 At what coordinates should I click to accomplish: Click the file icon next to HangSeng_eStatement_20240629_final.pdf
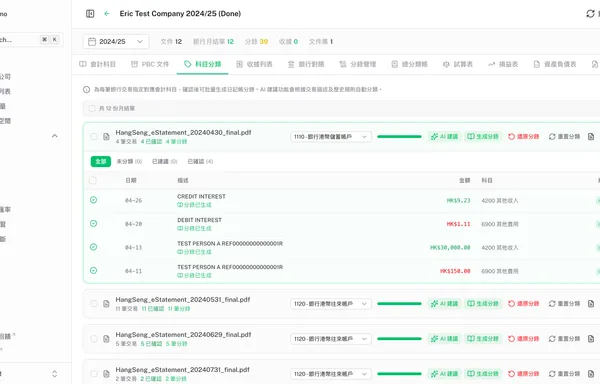[x=106, y=339]
